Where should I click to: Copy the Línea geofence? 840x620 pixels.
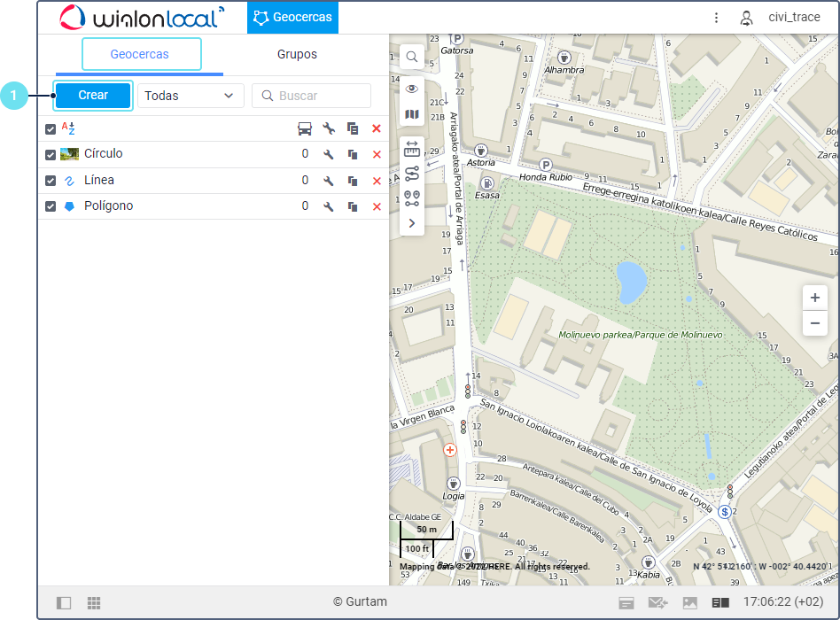click(353, 181)
